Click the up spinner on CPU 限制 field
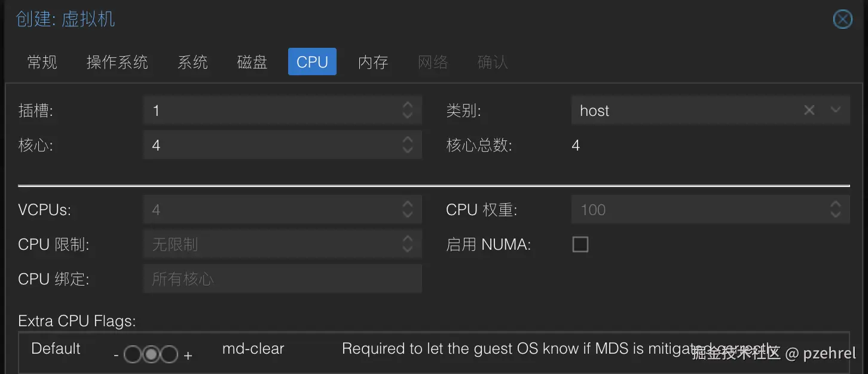Viewport: 868px width, 374px height. [x=407, y=240]
